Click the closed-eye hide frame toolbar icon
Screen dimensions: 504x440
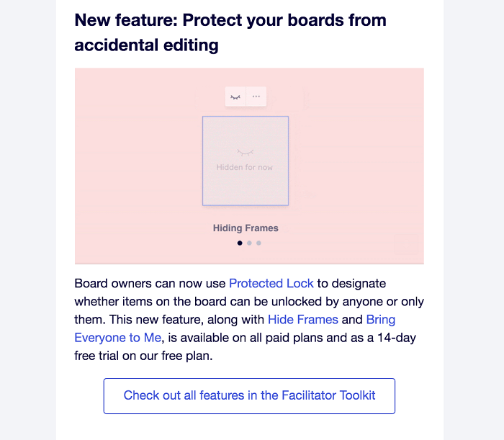tap(235, 96)
